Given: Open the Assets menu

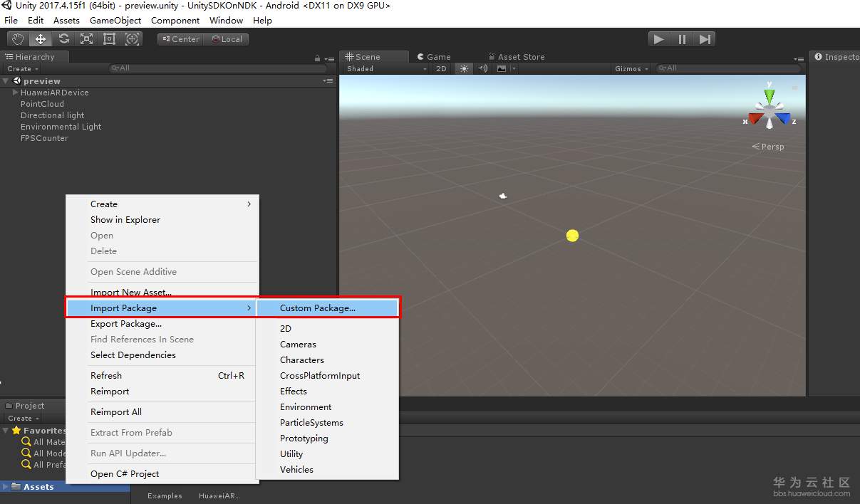Looking at the screenshot, I should coord(66,21).
